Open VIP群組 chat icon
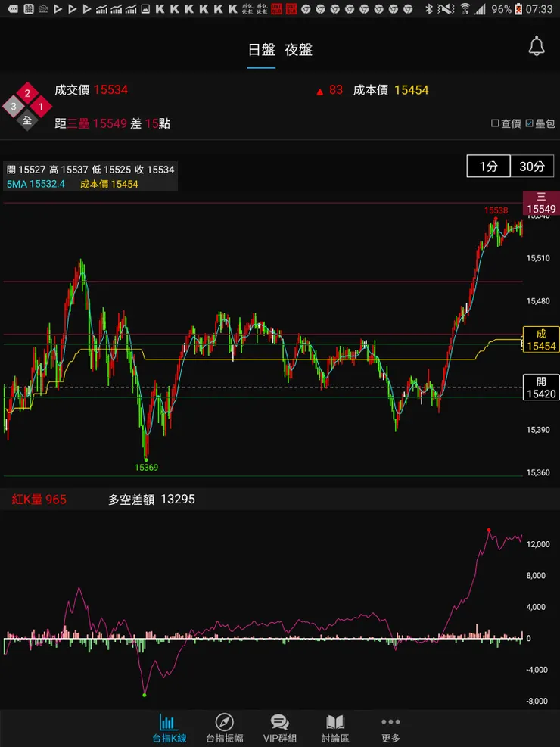This screenshot has height=747, width=560. 280,728
